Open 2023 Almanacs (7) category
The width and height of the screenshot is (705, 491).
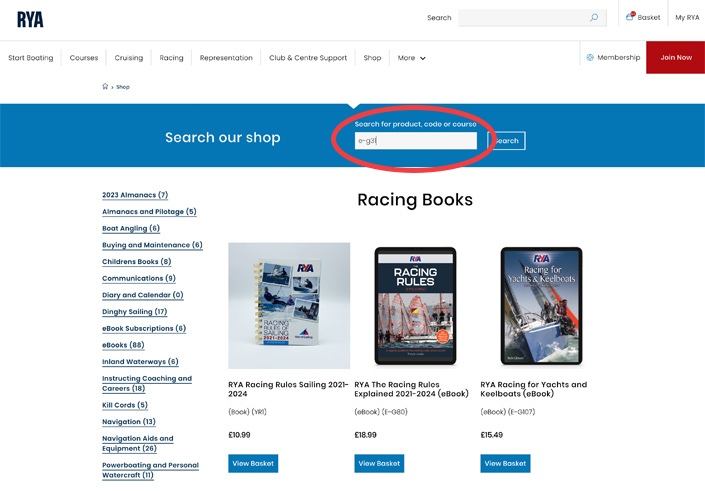[135, 195]
